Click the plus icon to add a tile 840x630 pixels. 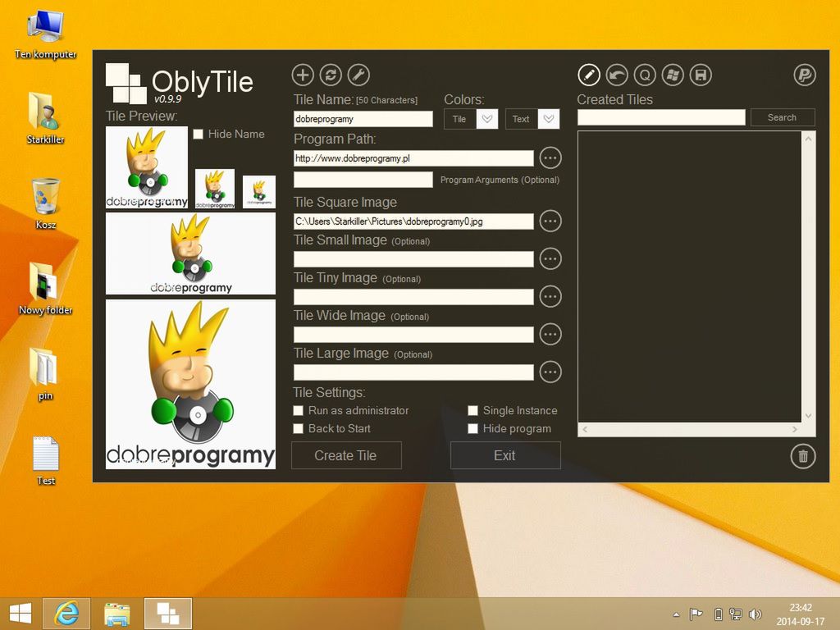[303, 75]
